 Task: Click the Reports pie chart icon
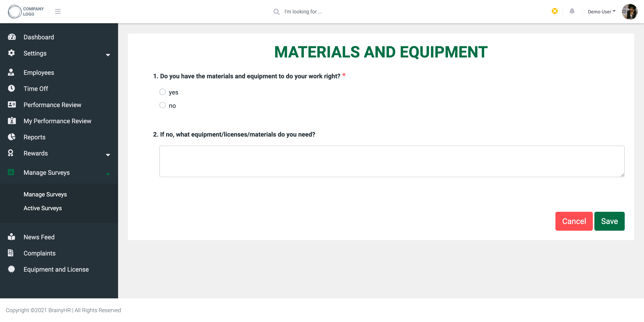click(x=12, y=137)
